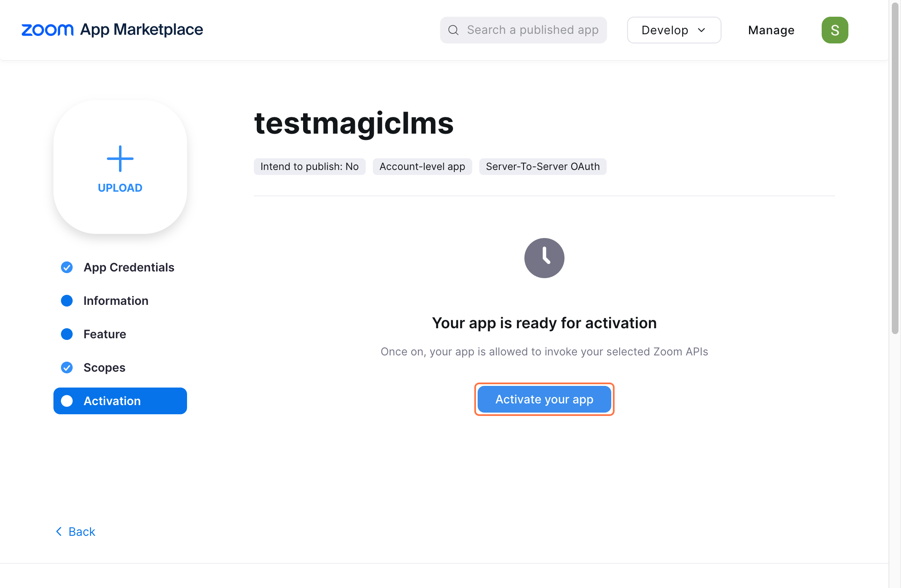Click the App Credentials checkmark icon
901x588 pixels.
(67, 267)
